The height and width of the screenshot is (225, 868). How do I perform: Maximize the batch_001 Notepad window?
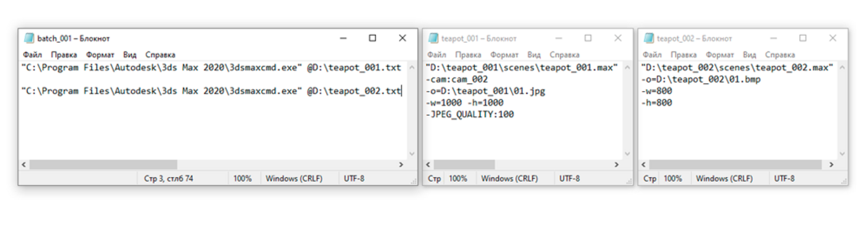(372, 38)
